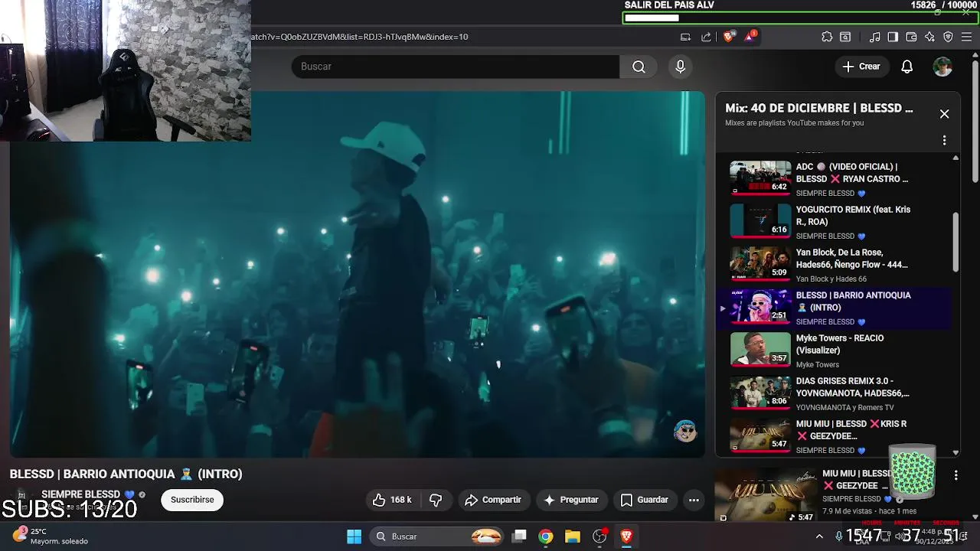Like the video with 168 k likes
The height and width of the screenshot is (551, 980).
tap(393, 500)
